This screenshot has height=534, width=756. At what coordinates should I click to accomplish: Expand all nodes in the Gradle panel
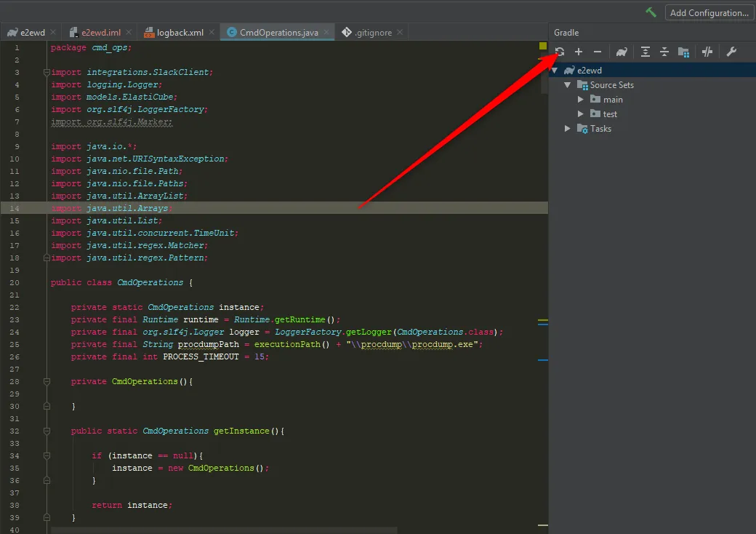pyautogui.click(x=645, y=51)
